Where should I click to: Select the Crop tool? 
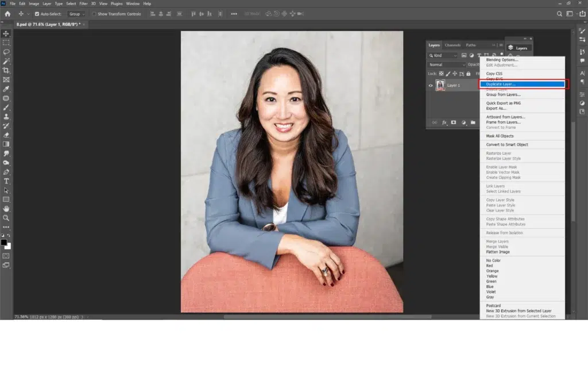pos(6,70)
